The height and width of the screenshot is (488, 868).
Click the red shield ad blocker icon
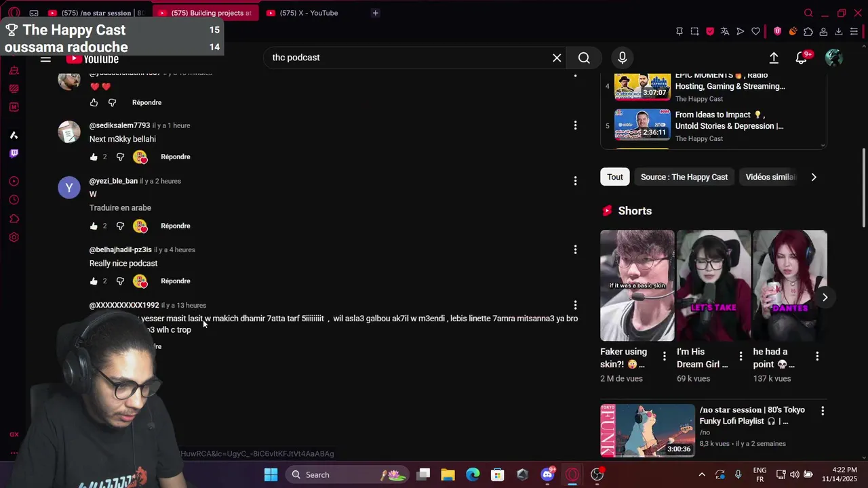[710, 31]
